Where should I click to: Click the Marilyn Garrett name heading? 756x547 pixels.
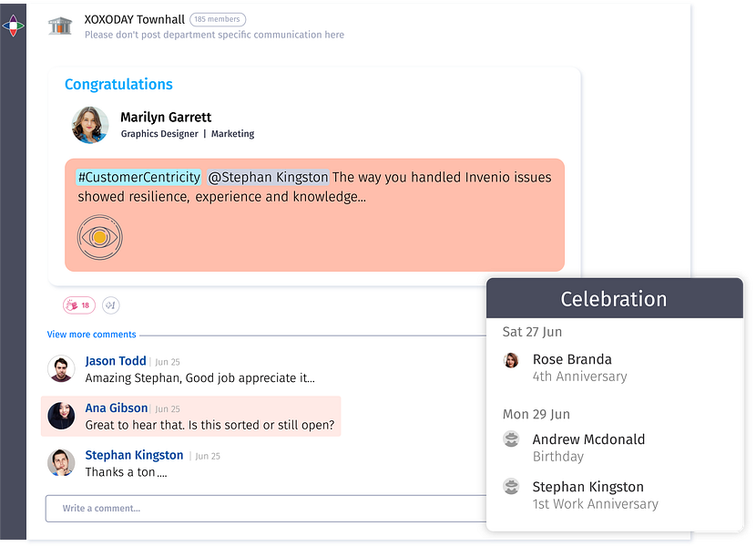tap(166, 118)
